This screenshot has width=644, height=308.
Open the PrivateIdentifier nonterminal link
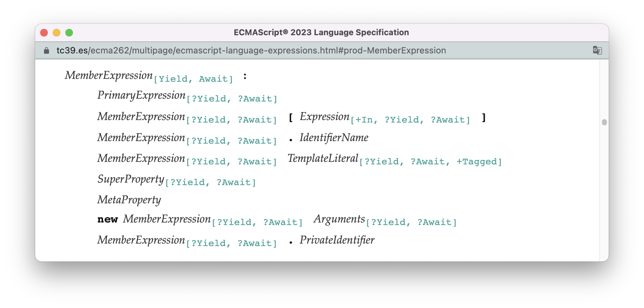[337, 240]
